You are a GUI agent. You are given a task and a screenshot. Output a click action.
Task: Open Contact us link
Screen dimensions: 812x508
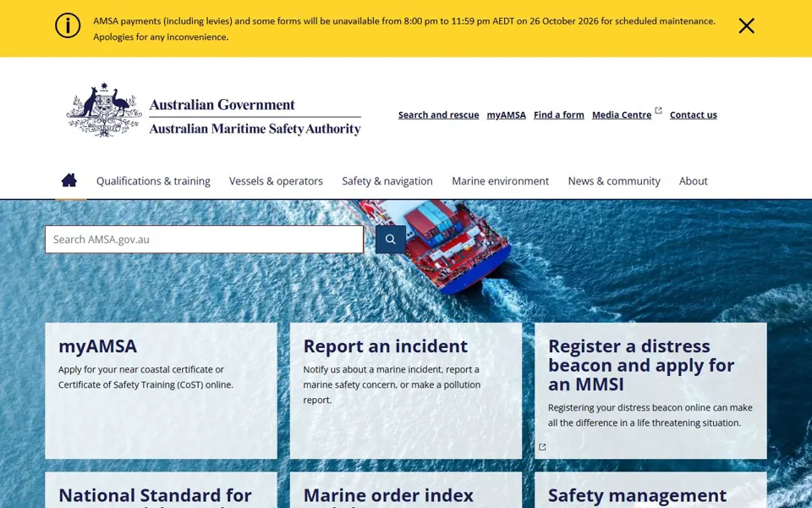(694, 115)
